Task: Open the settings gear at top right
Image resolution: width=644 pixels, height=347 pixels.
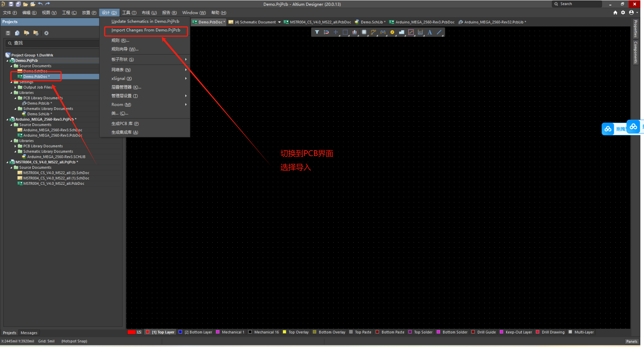Action: (623, 12)
